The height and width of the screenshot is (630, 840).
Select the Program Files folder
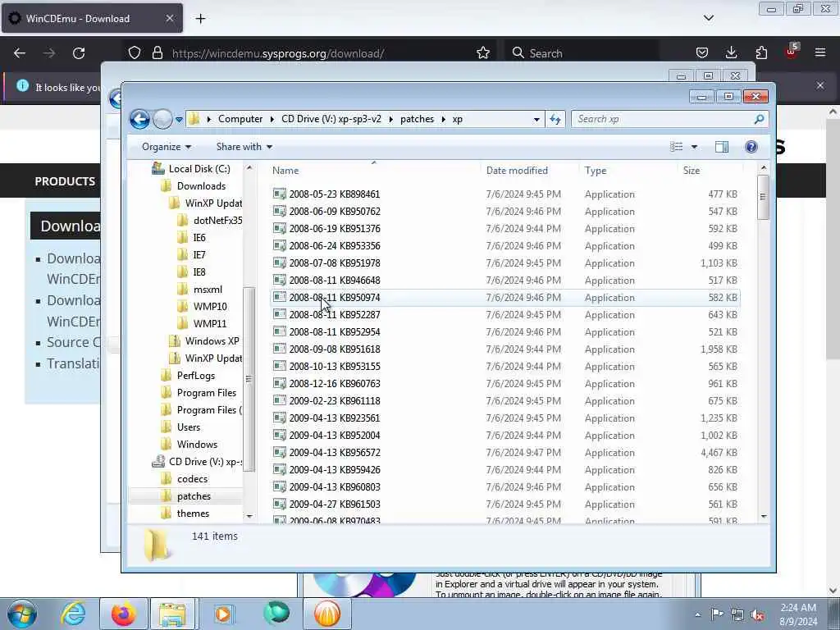(206, 393)
